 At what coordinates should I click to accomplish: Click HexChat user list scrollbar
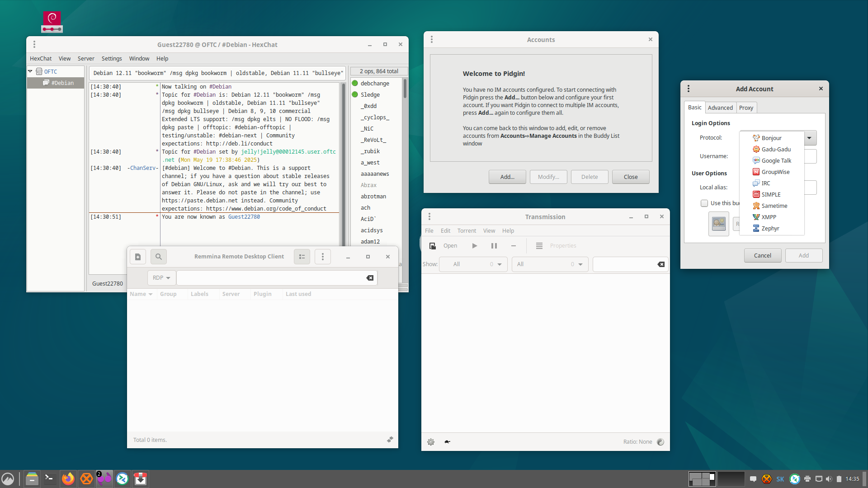pyautogui.click(x=405, y=89)
